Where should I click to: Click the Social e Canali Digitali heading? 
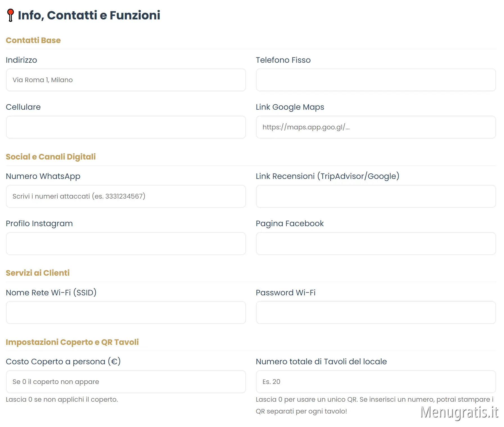(51, 157)
